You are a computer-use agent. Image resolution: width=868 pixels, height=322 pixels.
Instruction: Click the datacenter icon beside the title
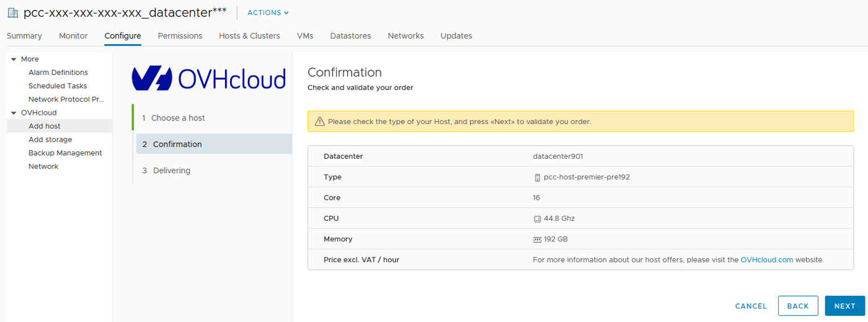pyautogui.click(x=12, y=12)
